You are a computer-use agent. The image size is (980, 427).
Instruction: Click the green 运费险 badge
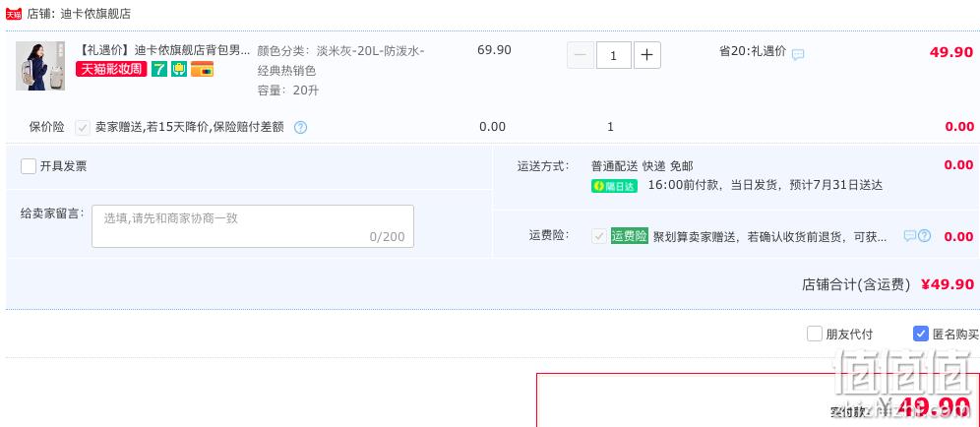click(630, 236)
